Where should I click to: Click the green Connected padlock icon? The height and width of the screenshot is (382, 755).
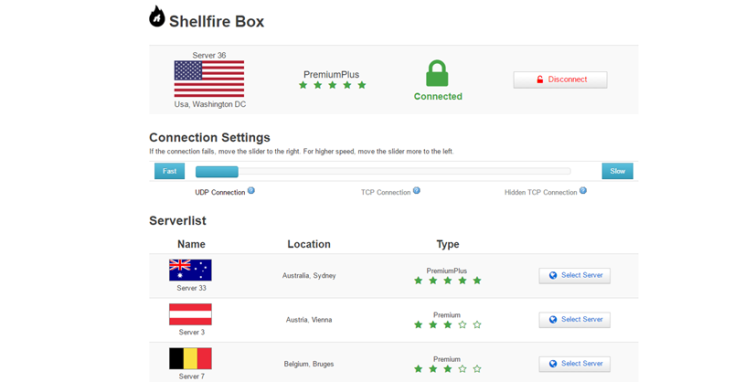(x=437, y=73)
